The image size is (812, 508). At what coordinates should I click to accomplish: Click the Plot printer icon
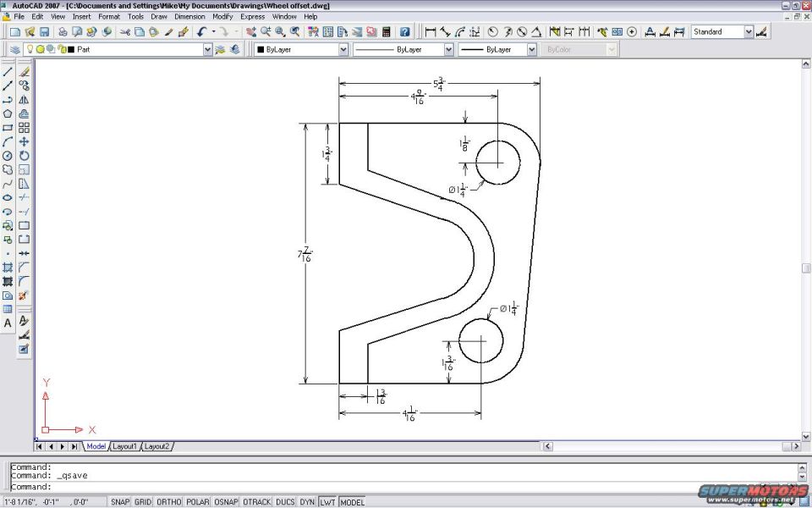(62, 31)
